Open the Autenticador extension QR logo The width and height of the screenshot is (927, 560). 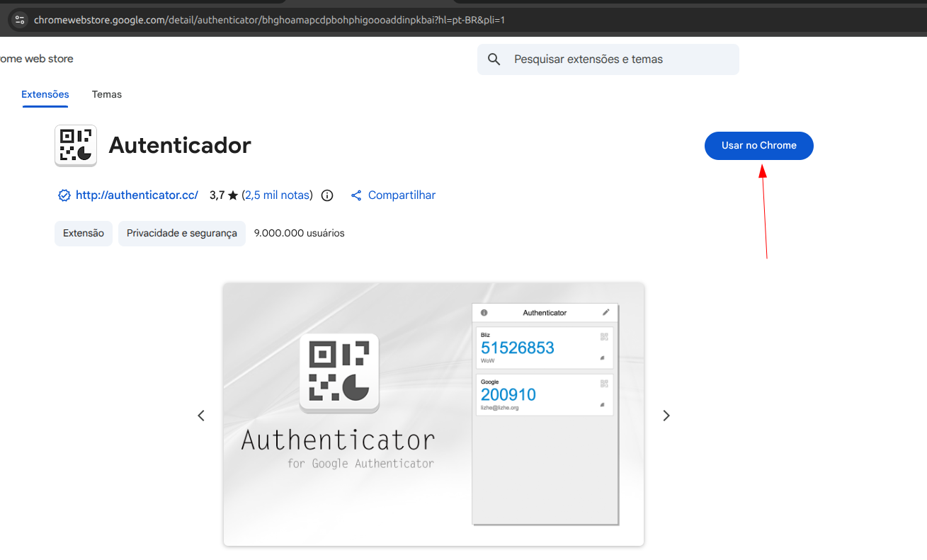coord(76,146)
